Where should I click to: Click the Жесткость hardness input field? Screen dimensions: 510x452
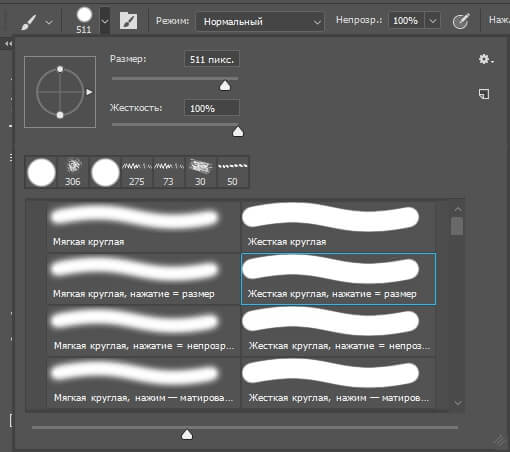tap(212, 108)
